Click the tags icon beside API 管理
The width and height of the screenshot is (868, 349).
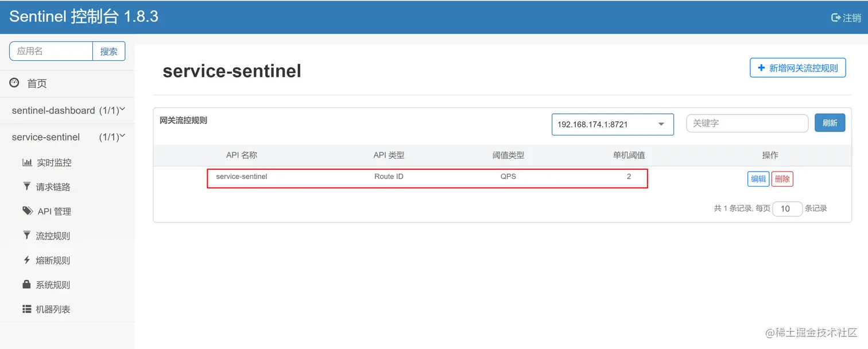(28, 211)
